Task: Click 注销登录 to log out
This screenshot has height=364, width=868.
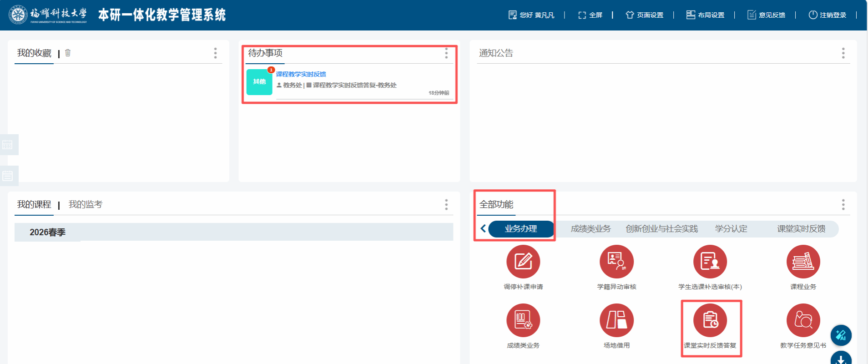Action: click(828, 15)
